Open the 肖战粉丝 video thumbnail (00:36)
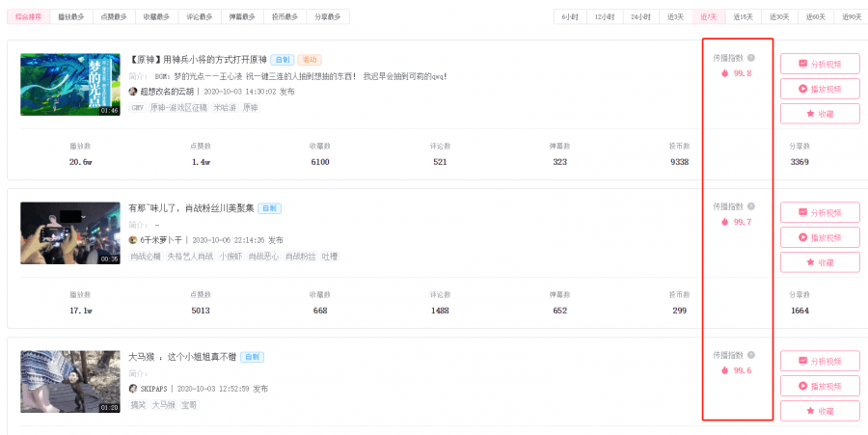The height and width of the screenshot is (435, 868). tap(70, 233)
